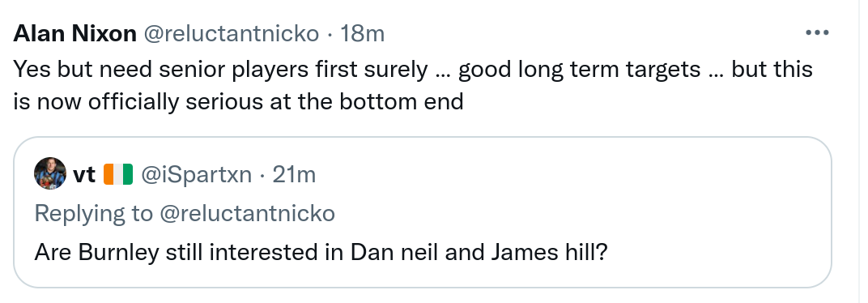Click the vt display name in quoted tweet
The height and width of the screenshot is (303, 868).
click(x=84, y=175)
